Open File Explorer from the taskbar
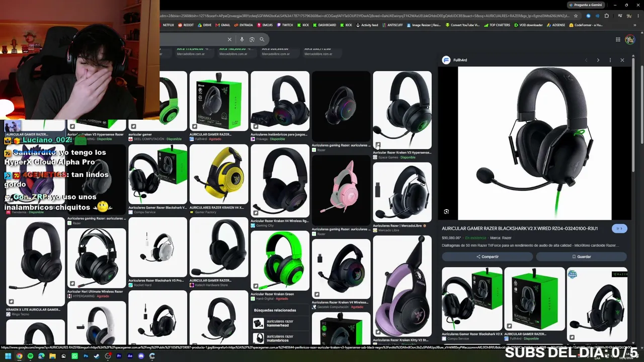This screenshot has height=362, width=644. [x=52, y=356]
